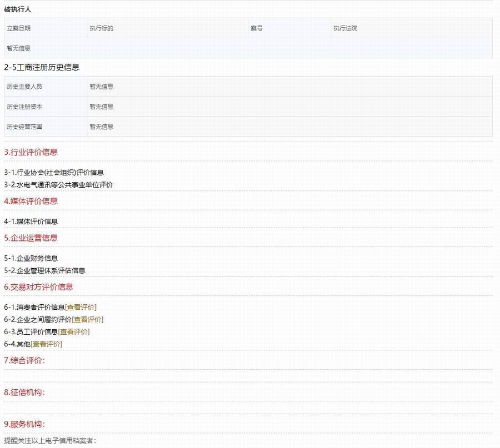
Task: Click the 历史经营范围 row label
Action: tap(24, 127)
